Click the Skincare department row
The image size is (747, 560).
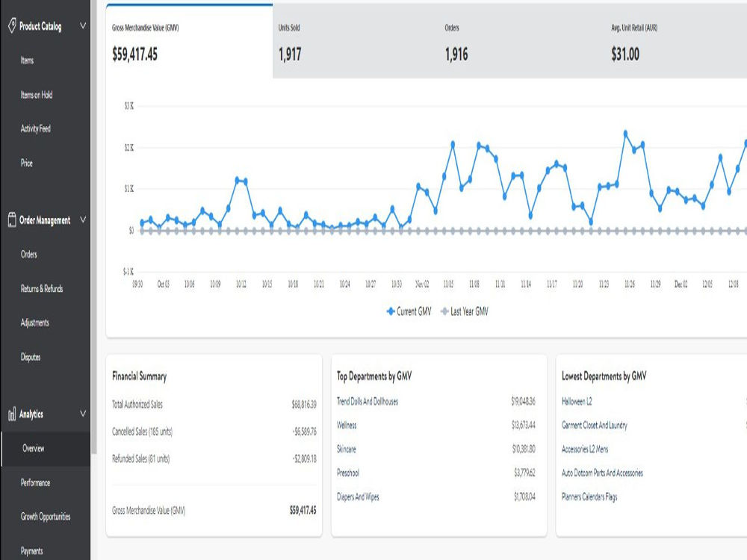pos(347,449)
